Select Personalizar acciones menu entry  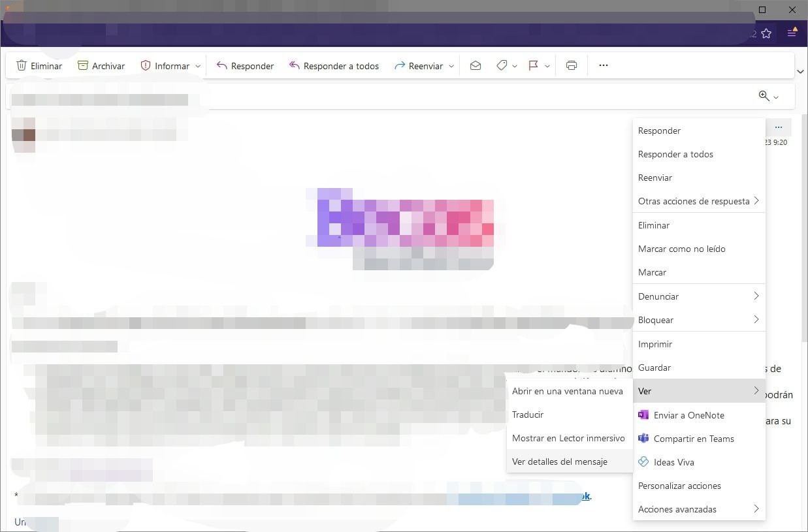click(x=699, y=486)
